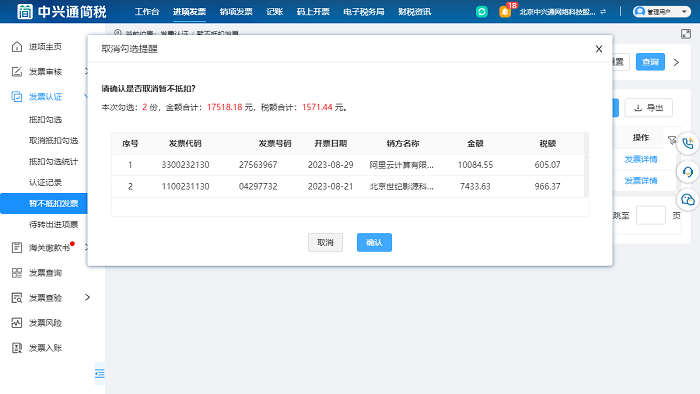Screen dimensions: 700x394
Task: Open the headset customer service icon
Action: pos(688,172)
